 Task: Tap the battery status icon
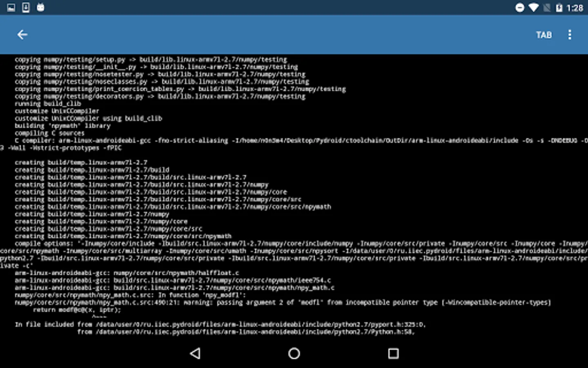pyautogui.click(x=559, y=8)
